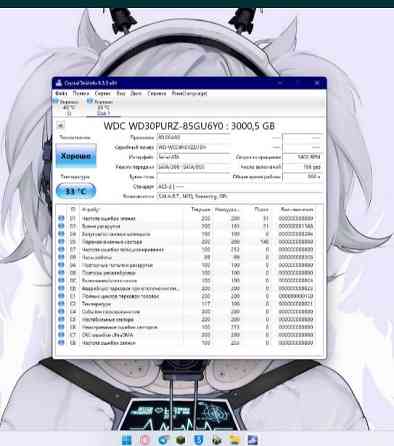Click the Raw-значения column header
Screen dimensions: 394x446
pyautogui.click(x=297, y=210)
